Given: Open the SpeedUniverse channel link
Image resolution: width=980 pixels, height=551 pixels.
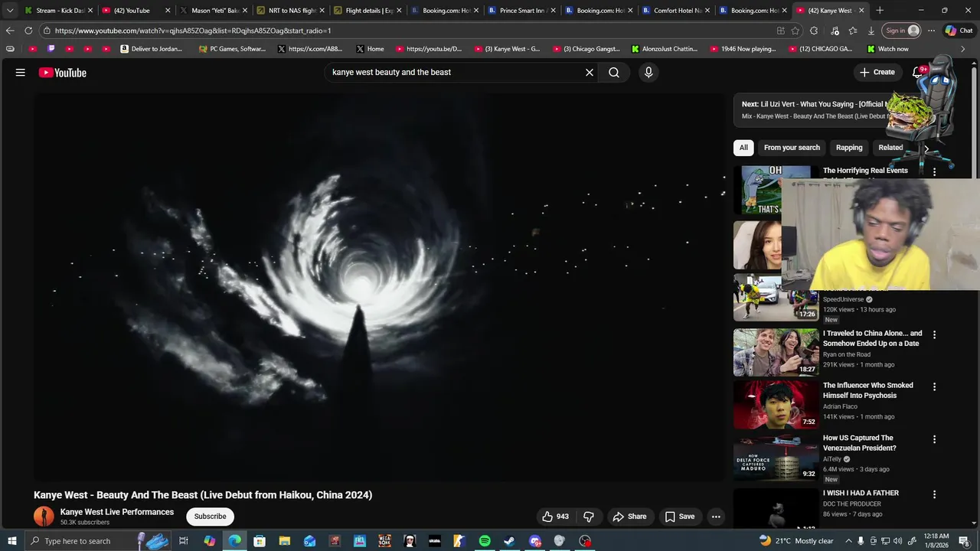Looking at the screenshot, I should tap(843, 299).
